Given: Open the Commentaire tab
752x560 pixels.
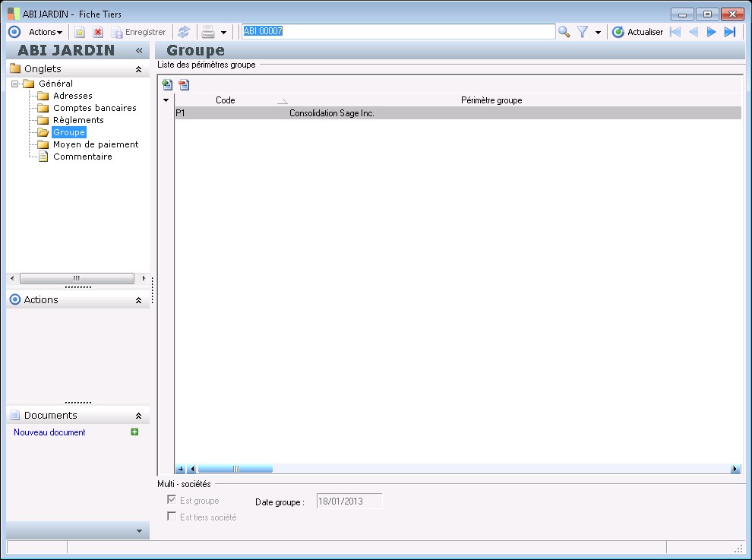Looking at the screenshot, I should [83, 157].
